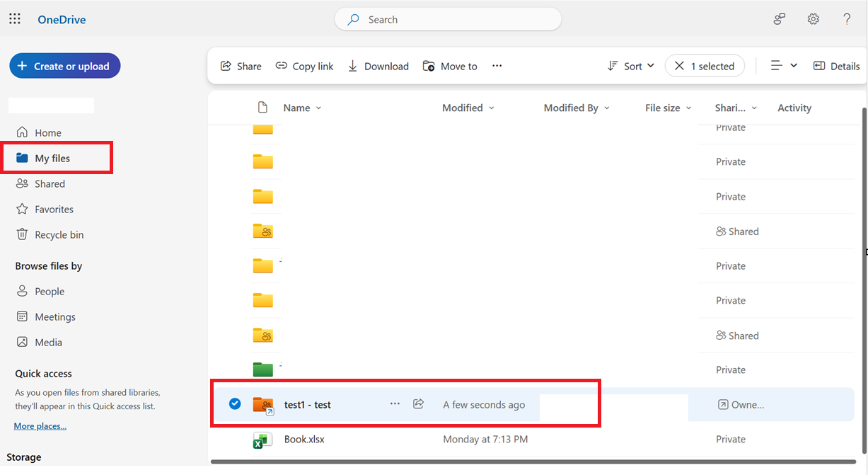Open Recycle bin in sidebar

50,234
